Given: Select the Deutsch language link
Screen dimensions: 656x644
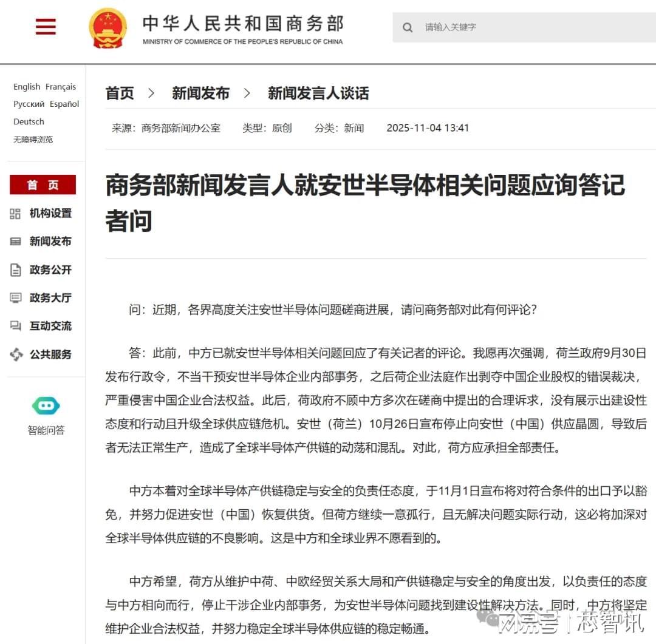Looking at the screenshot, I should (29, 121).
